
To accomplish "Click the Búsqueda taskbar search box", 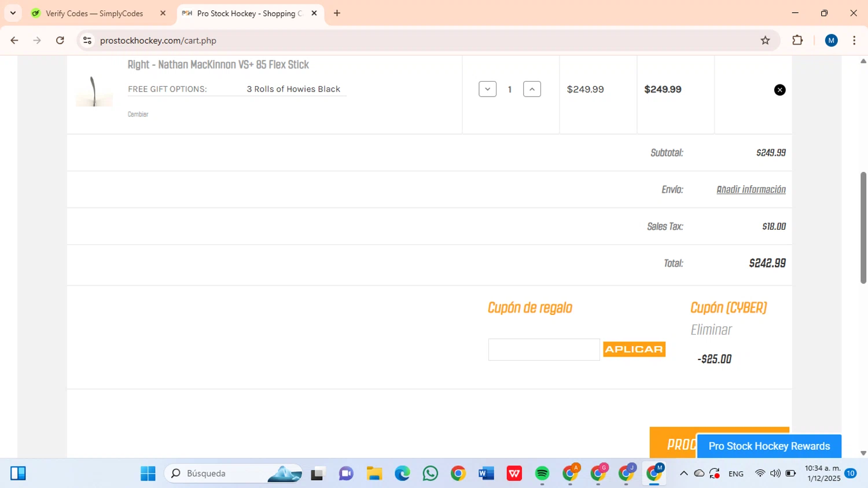I will [x=234, y=474].
